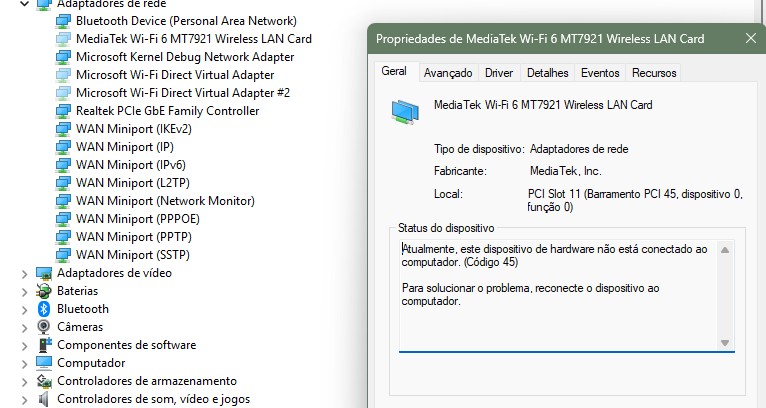Click the properties dialog title bar text
The height and width of the screenshot is (408, 766).
tap(540, 39)
